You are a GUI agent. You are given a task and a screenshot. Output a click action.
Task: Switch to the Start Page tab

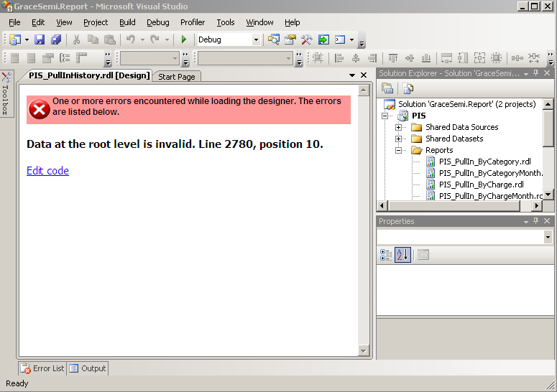click(x=177, y=77)
